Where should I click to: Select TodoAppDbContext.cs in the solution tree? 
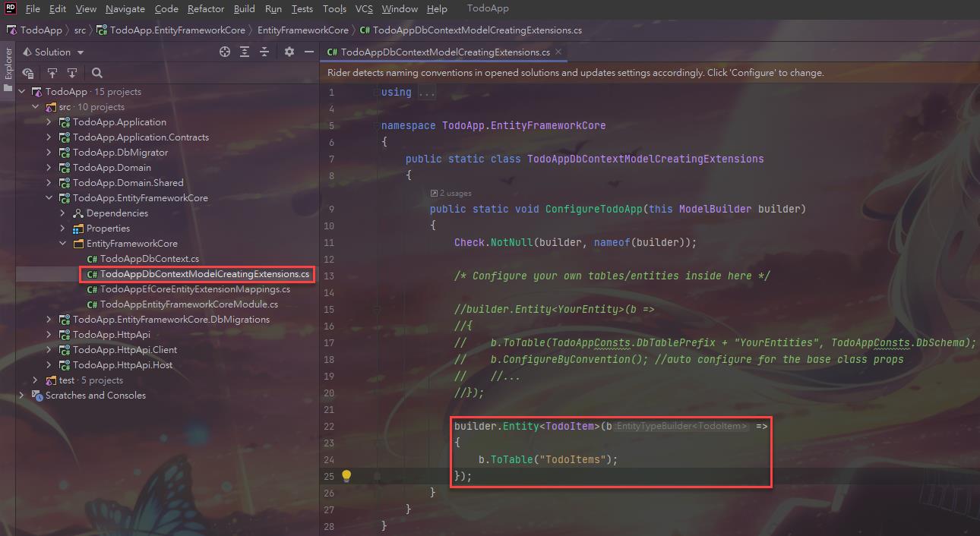(149, 259)
